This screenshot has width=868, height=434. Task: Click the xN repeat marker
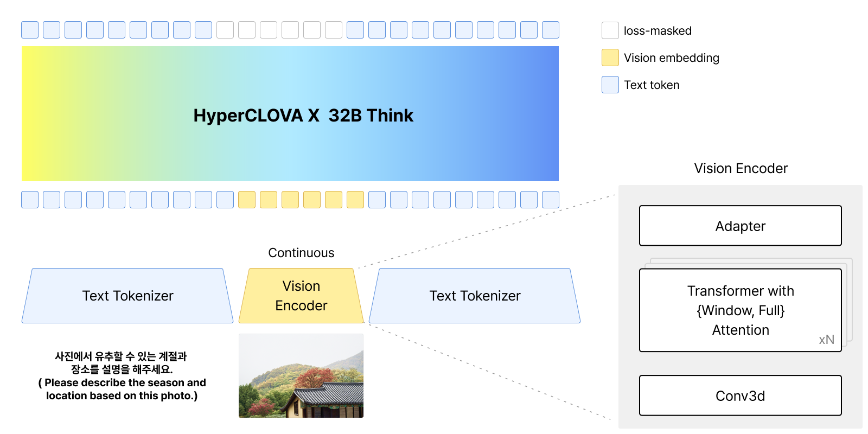point(826,340)
